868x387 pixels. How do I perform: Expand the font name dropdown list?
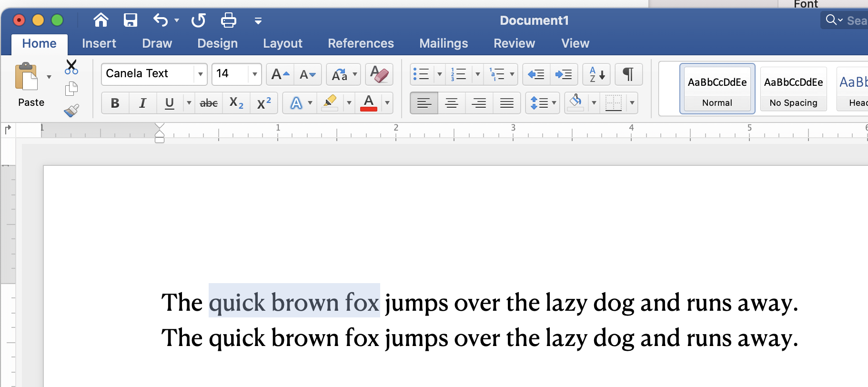coord(201,74)
